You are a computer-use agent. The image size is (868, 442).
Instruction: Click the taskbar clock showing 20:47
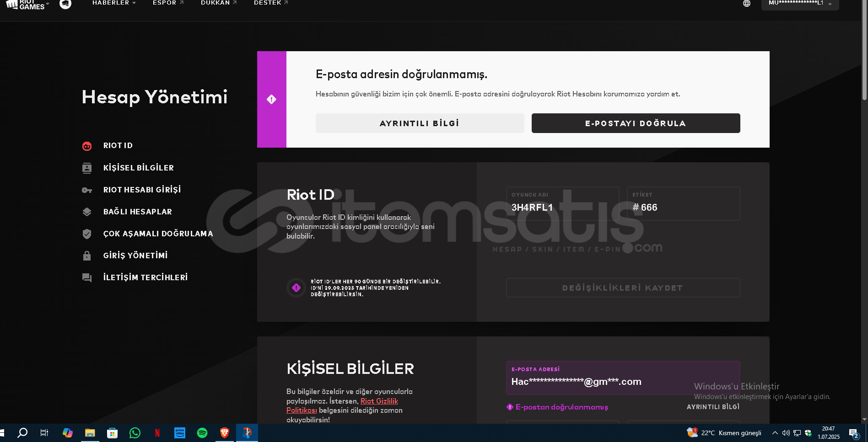(829, 433)
